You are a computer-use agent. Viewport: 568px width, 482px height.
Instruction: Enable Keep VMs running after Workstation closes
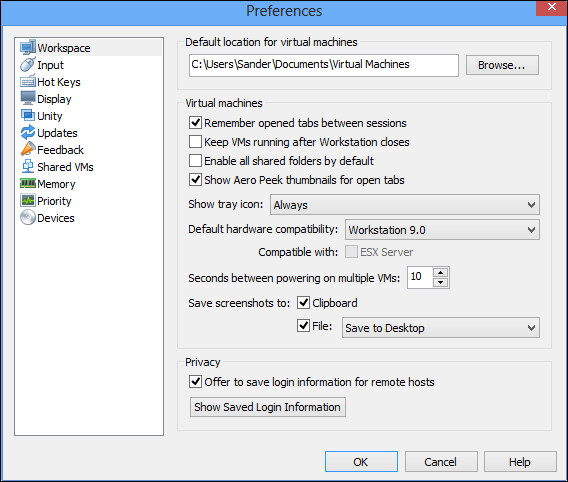(x=195, y=142)
